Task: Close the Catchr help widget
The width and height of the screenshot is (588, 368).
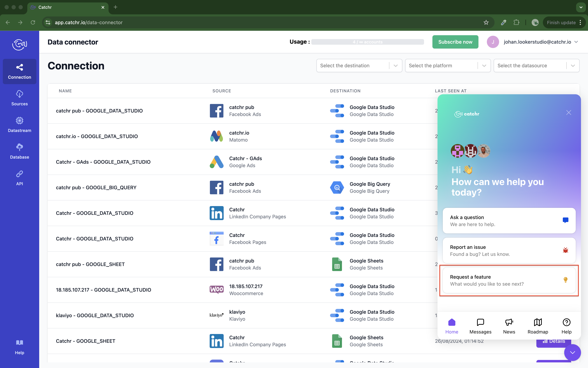Action: (569, 113)
